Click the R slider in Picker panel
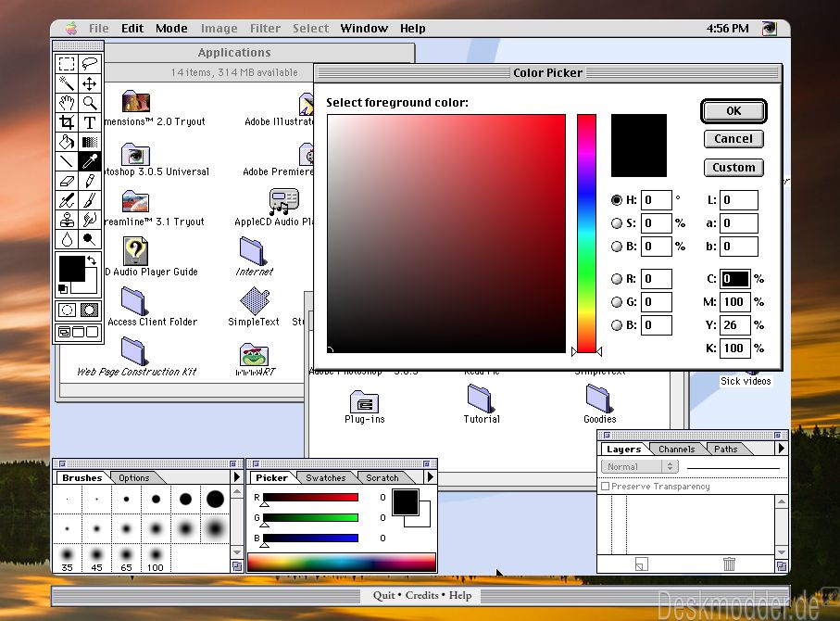This screenshot has height=621, width=840. (x=310, y=497)
